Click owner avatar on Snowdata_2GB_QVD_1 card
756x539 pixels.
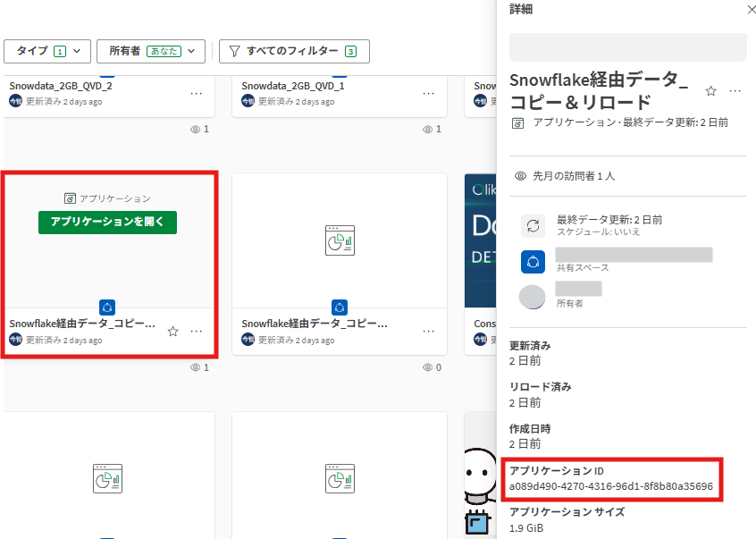pos(248,101)
